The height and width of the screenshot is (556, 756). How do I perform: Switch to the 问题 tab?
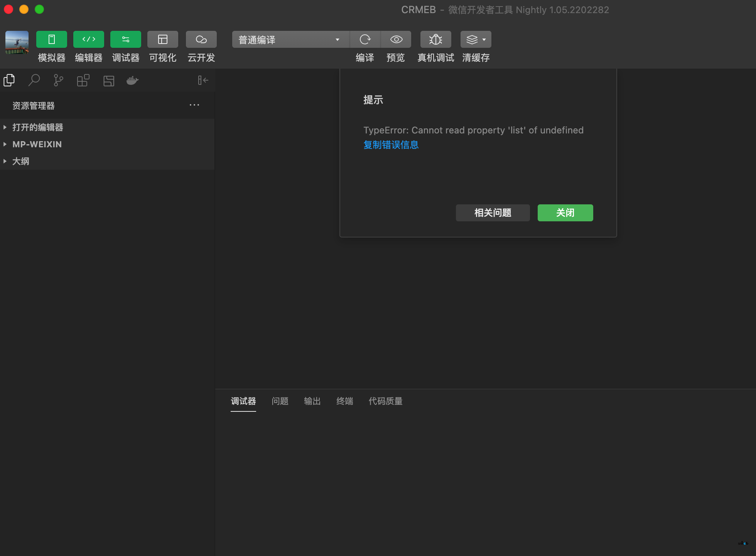click(280, 401)
